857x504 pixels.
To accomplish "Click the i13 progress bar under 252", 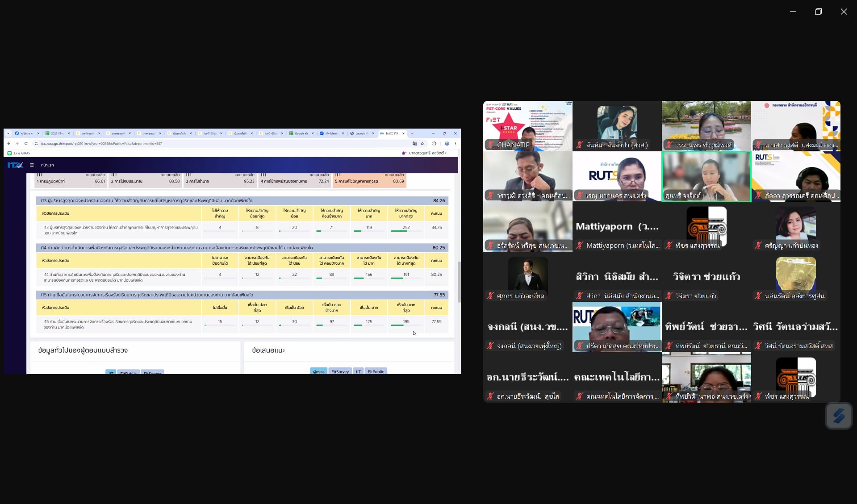I will [x=406, y=231].
